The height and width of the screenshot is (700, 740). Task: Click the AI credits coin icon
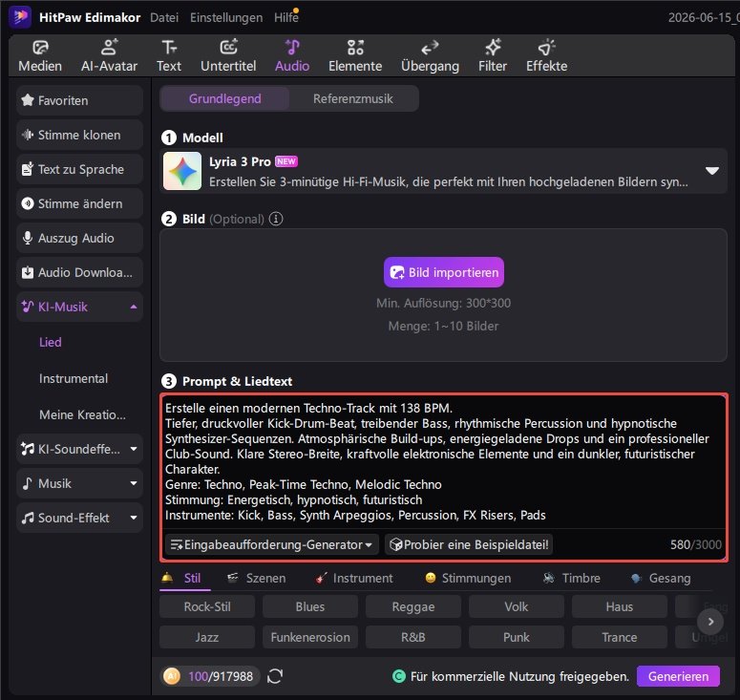[172, 676]
